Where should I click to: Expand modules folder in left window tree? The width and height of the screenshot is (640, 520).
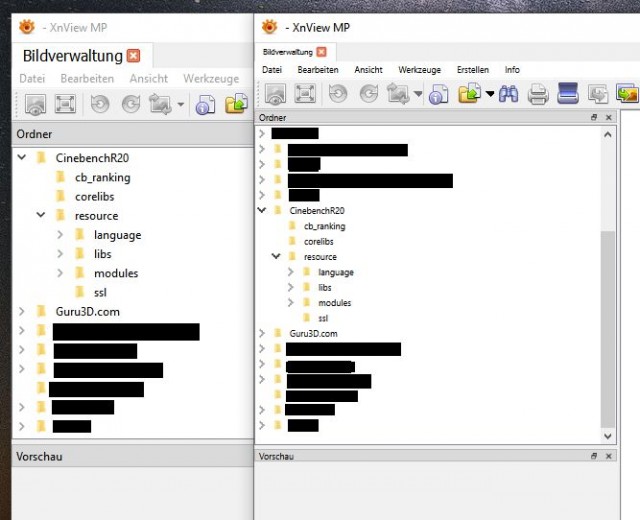(60, 273)
